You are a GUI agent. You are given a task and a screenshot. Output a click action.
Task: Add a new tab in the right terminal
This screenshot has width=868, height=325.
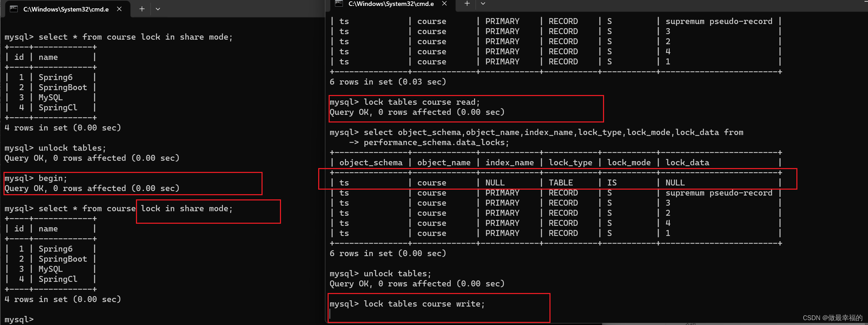coord(467,3)
